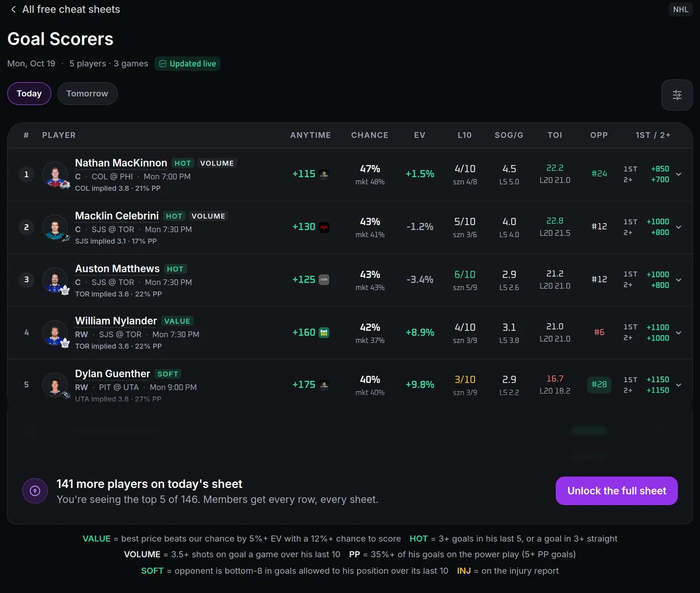
Task: Sort by the CHANCE column header
Action: (x=370, y=135)
